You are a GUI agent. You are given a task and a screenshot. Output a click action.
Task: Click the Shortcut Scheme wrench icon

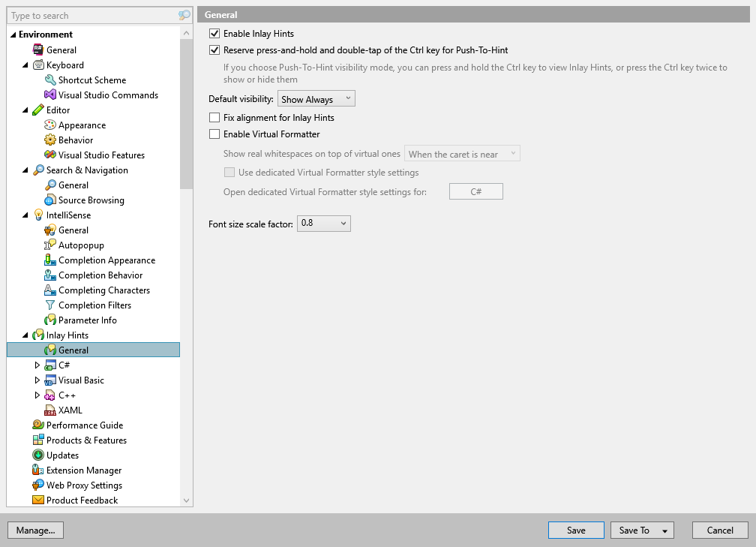click(50, 80)
